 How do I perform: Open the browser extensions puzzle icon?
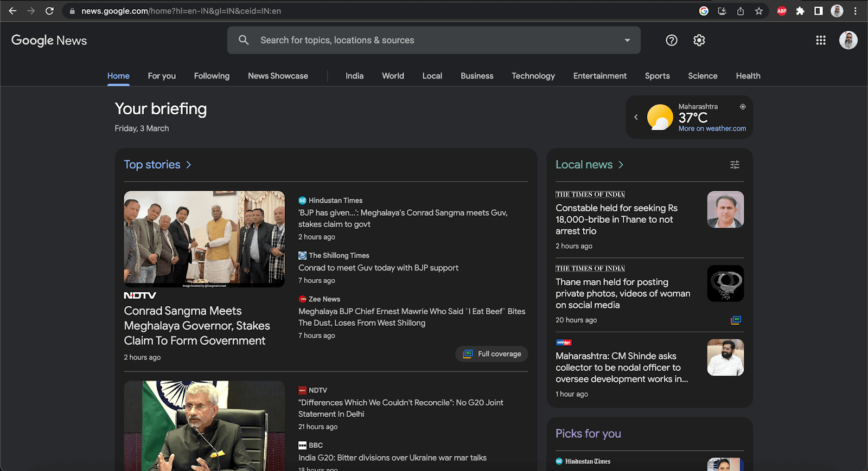tap(800, 11)
